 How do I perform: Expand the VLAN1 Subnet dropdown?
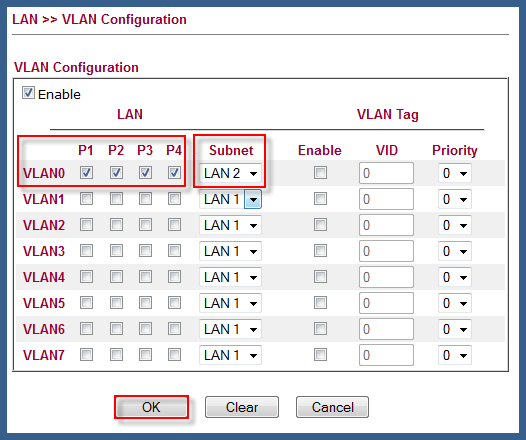pos(230,199)
